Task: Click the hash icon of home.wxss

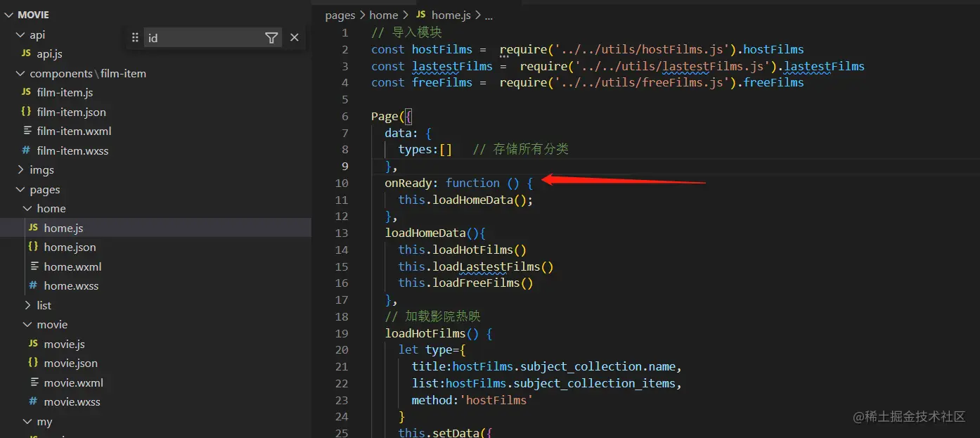Action: [x=33, y=285]
